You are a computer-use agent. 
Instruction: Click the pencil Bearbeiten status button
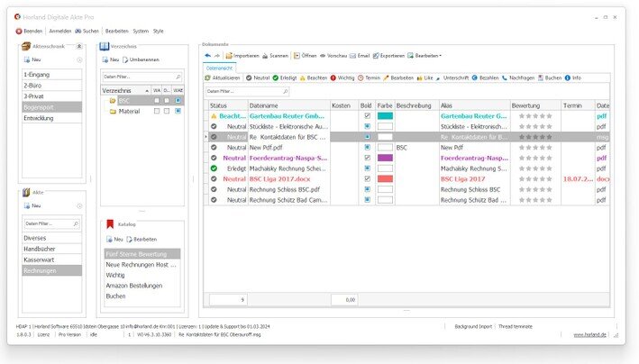coord(398,77)
